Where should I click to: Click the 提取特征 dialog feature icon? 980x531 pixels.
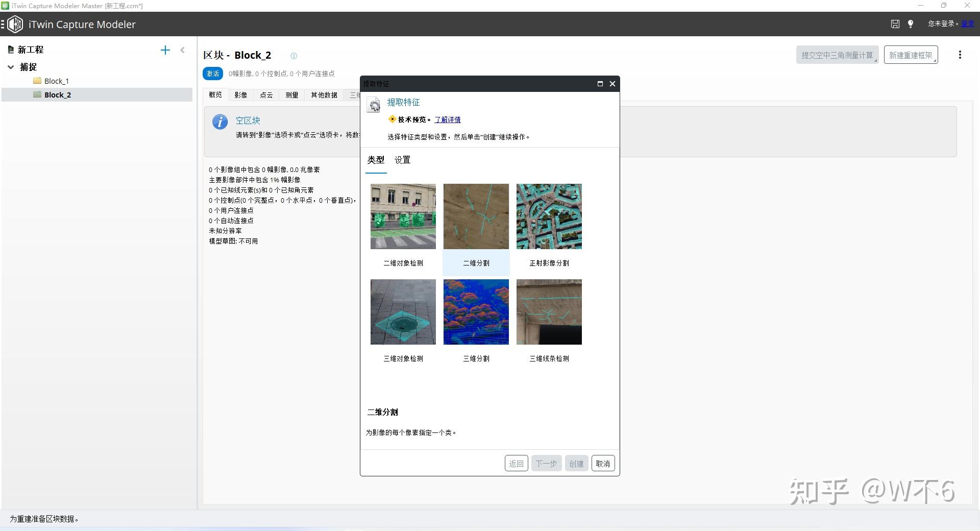(x=374, y=105)
